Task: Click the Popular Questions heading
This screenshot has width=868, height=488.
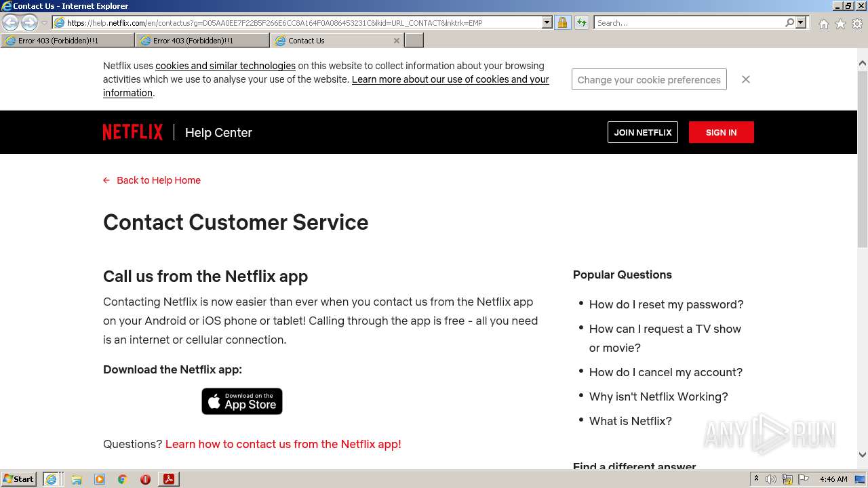Action: click(x=623, y=274)
